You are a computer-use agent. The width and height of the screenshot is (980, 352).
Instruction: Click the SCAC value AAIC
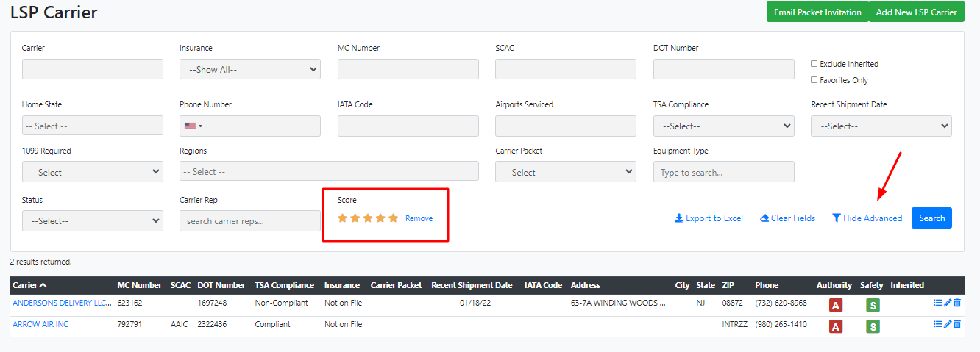click(x=180, y=324)
